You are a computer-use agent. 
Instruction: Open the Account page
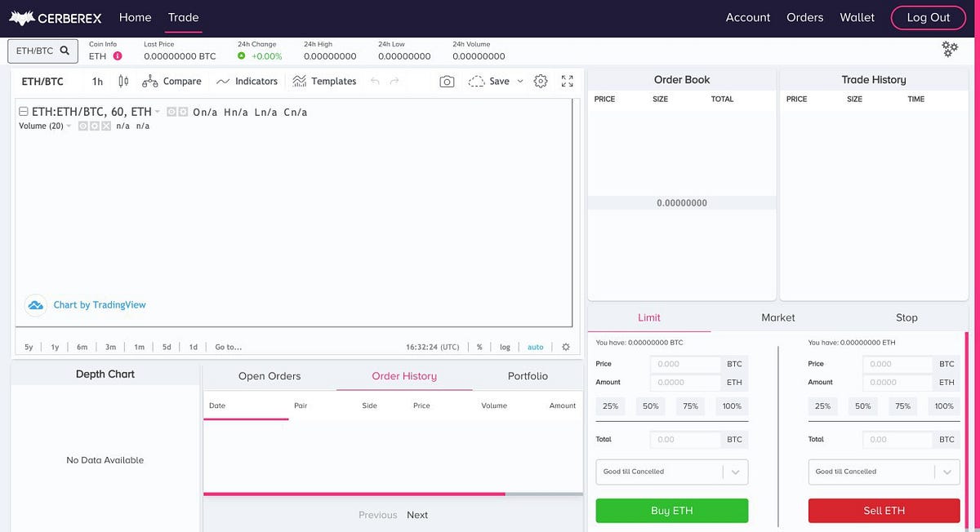pyautogui.click(x=748, y=17)
